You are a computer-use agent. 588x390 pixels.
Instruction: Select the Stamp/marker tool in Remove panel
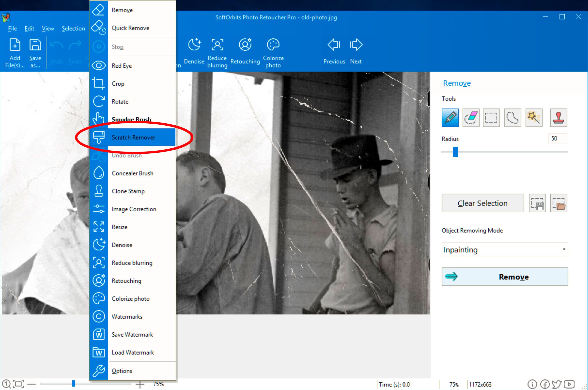tap(558, 118)
